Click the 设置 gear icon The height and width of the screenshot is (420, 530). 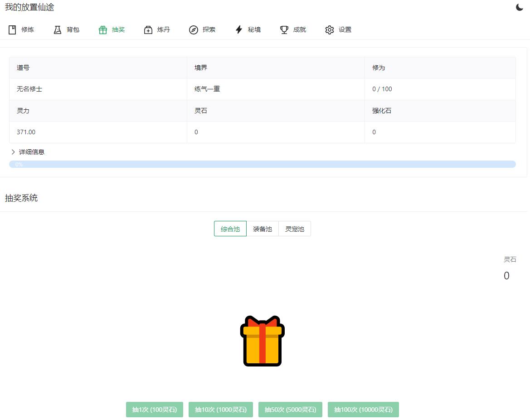pos(330,30)
